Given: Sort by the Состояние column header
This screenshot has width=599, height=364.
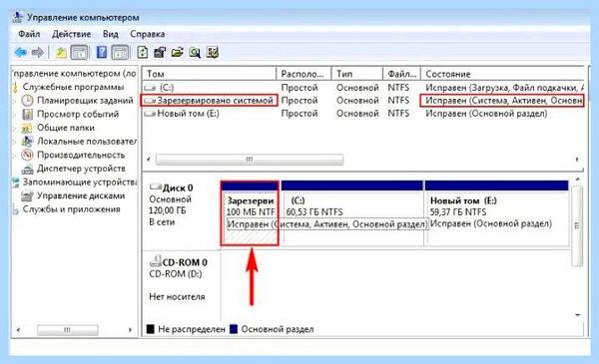Looking at the screenshot, I should (x=502, y=74).
